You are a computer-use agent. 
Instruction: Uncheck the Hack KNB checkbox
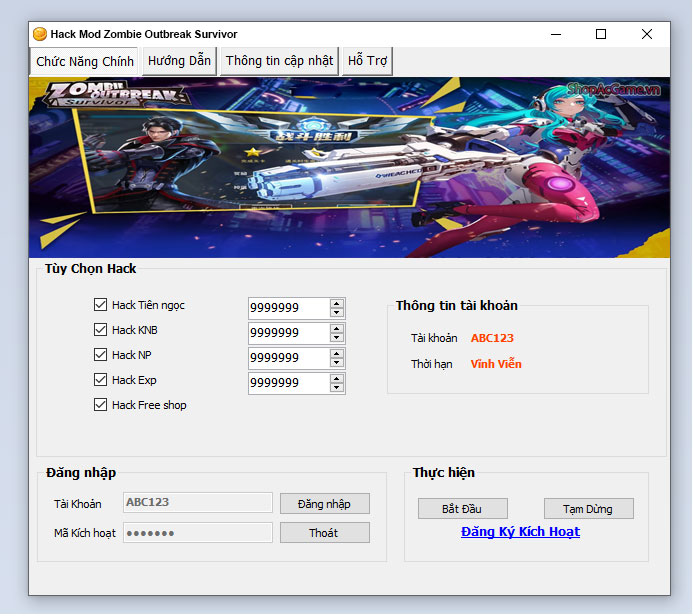point(100,330)
